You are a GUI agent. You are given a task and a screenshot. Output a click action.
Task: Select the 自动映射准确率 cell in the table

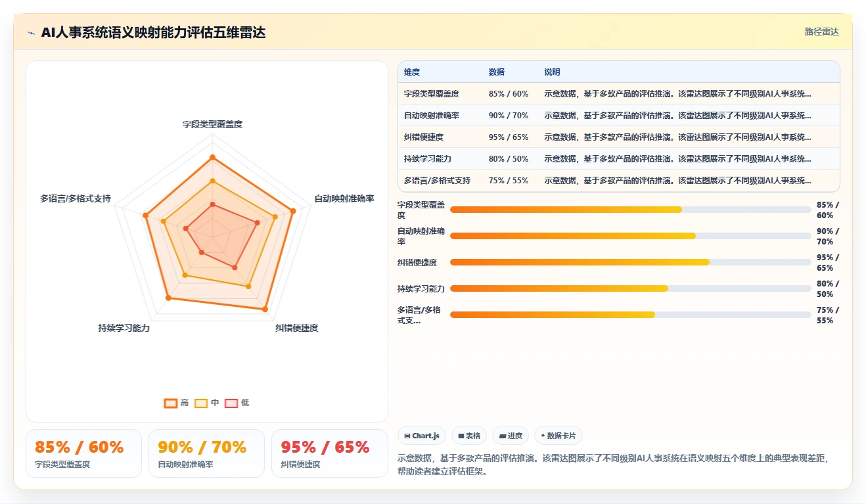pyautogui.click(x=432, y=116)
